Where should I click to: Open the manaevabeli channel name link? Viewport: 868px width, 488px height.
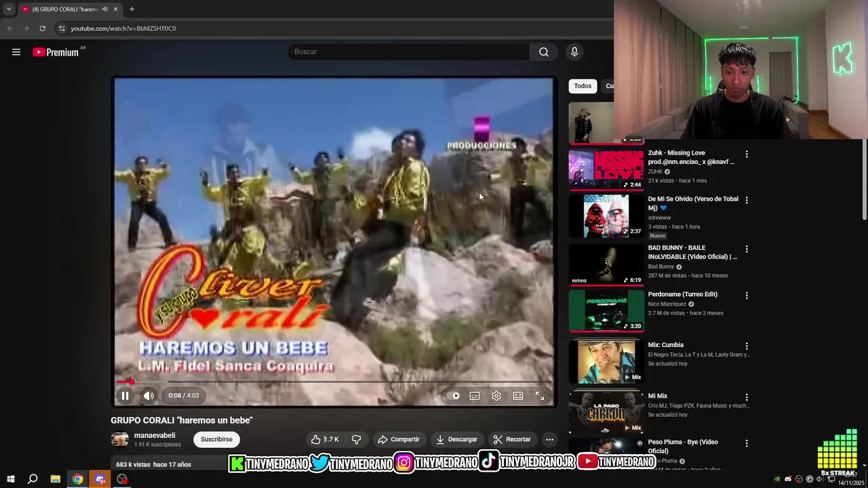click(155, 435)
